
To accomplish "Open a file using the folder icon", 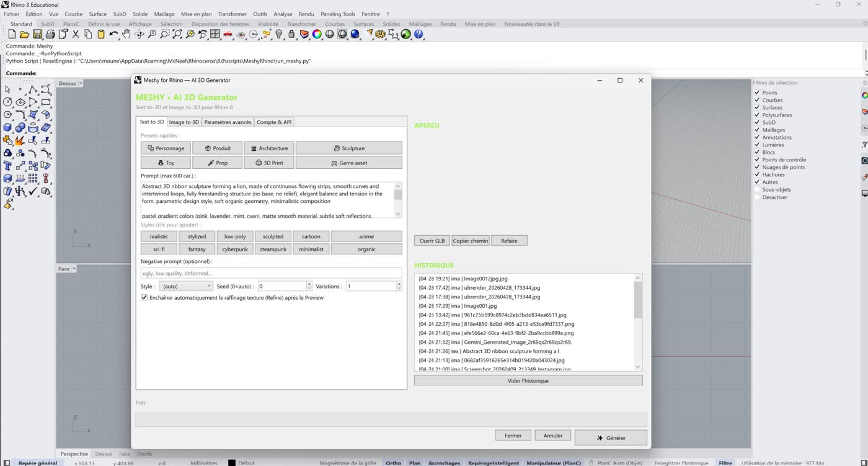I will (x=24, y=35).
